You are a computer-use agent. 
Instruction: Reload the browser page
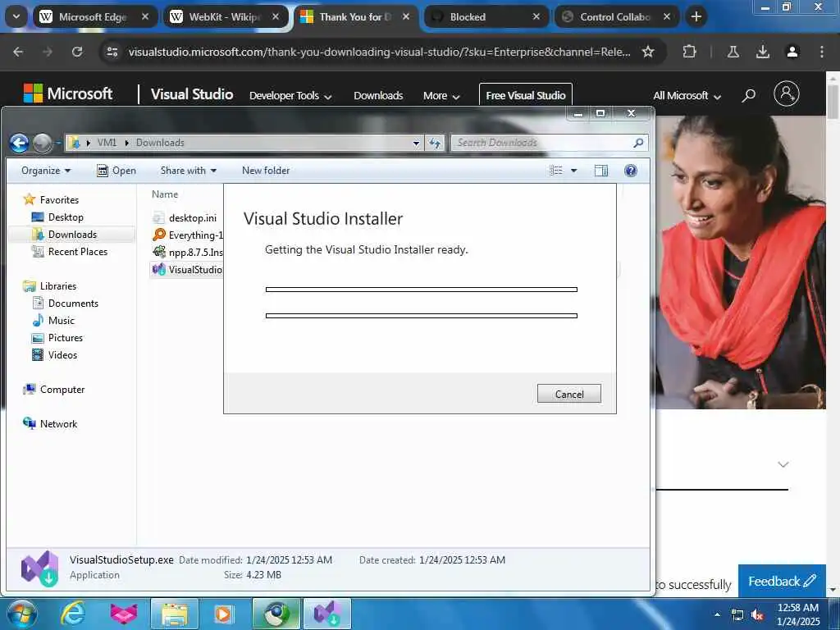[77, 52]
